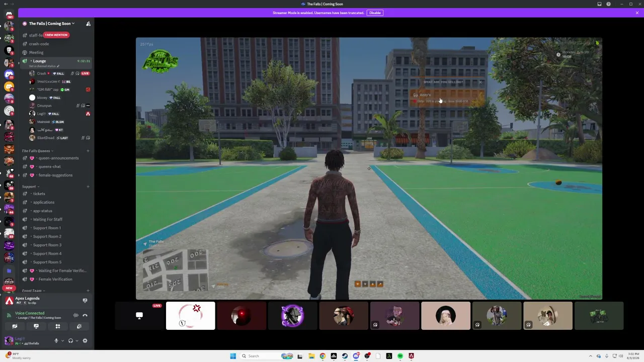
Task: Toggle screen share in voice panel
Action: 36,326
